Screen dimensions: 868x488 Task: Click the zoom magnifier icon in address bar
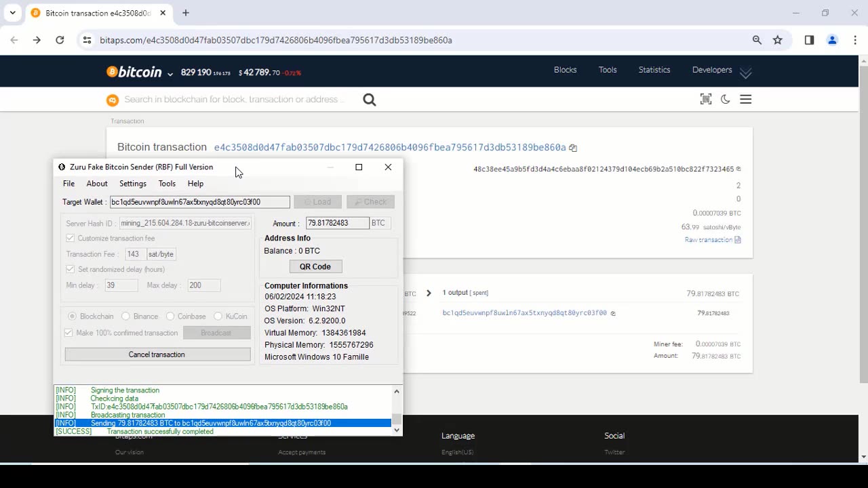pos(757,40)
